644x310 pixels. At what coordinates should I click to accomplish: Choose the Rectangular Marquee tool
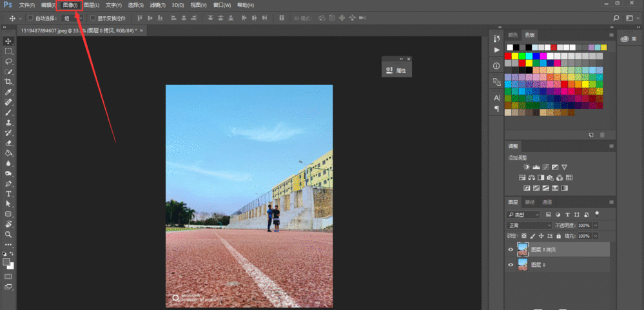pyautogui.click(x=8, y=51)
